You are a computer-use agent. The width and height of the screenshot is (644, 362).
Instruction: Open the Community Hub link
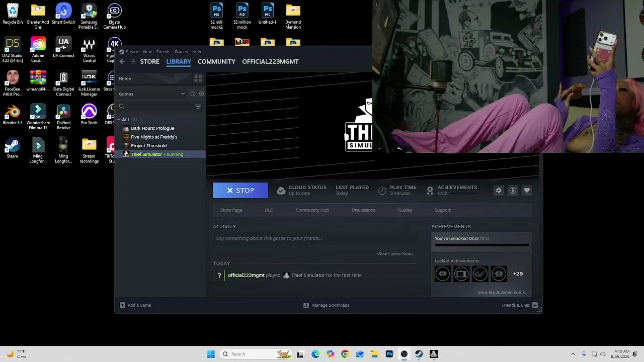(312, 210)
